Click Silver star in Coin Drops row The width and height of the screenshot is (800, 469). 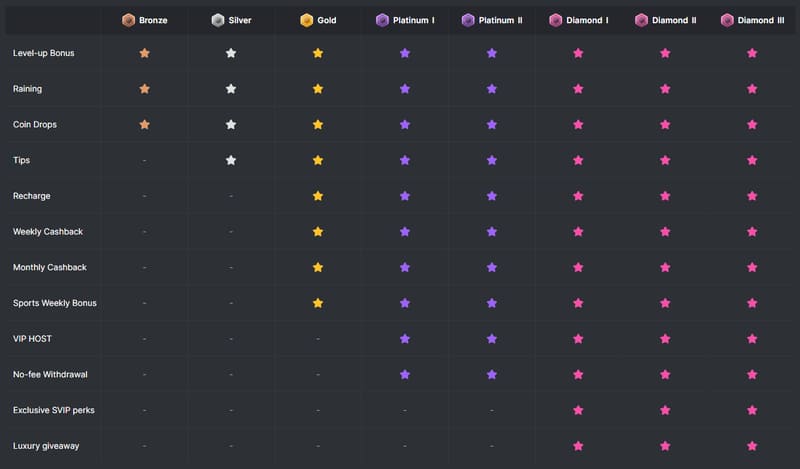[231, 125]
